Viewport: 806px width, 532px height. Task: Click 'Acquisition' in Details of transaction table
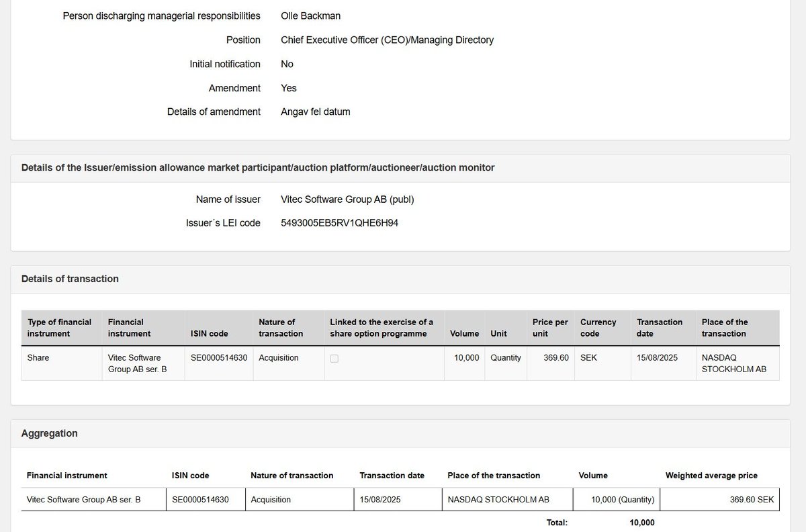pos(278,357)
